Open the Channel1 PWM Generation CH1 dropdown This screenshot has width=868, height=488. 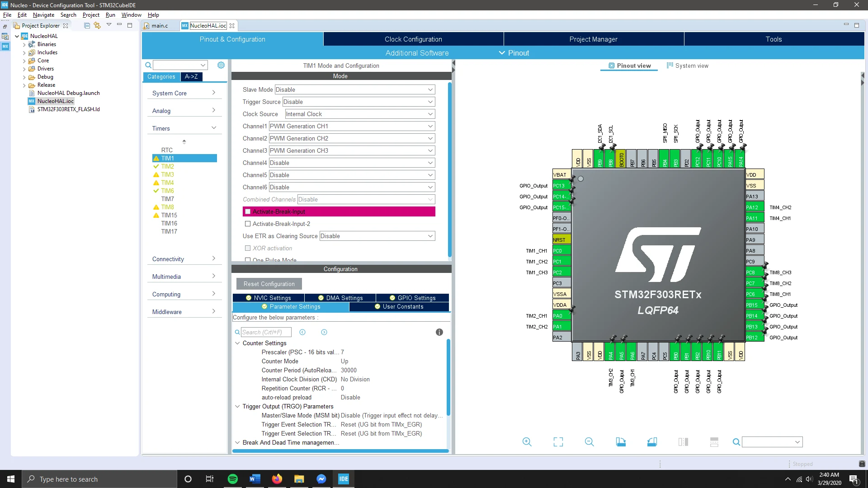(x=352, y=126)
